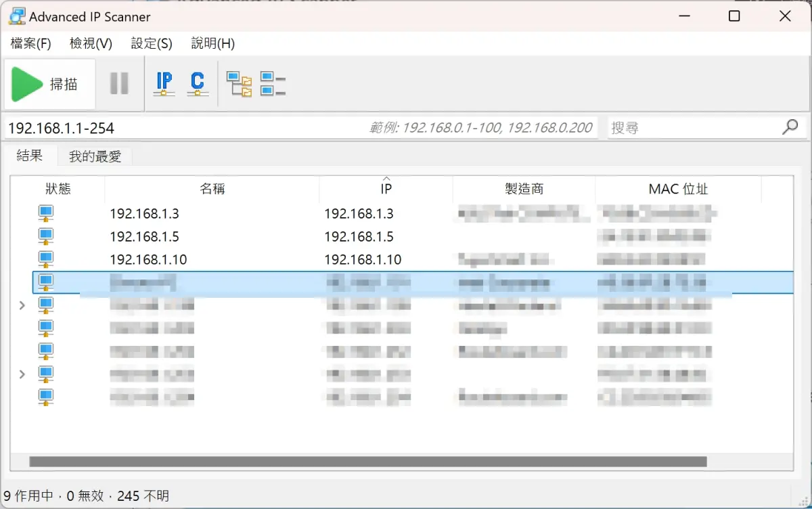This screenshot has width=812, height=509.
Task: Select name cell 192.168.1.10
Action: click(148, 260)
